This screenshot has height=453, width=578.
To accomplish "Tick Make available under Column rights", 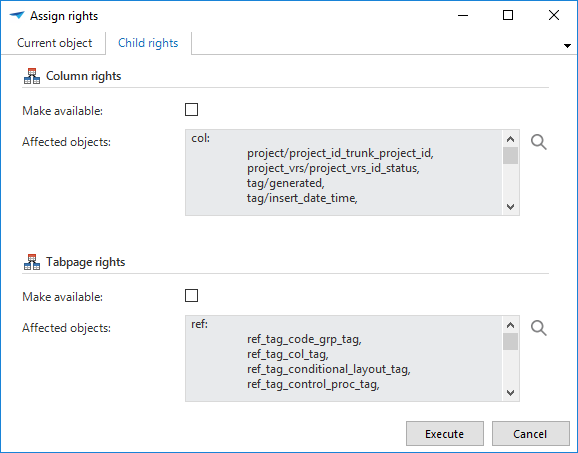I will point(191,109).
